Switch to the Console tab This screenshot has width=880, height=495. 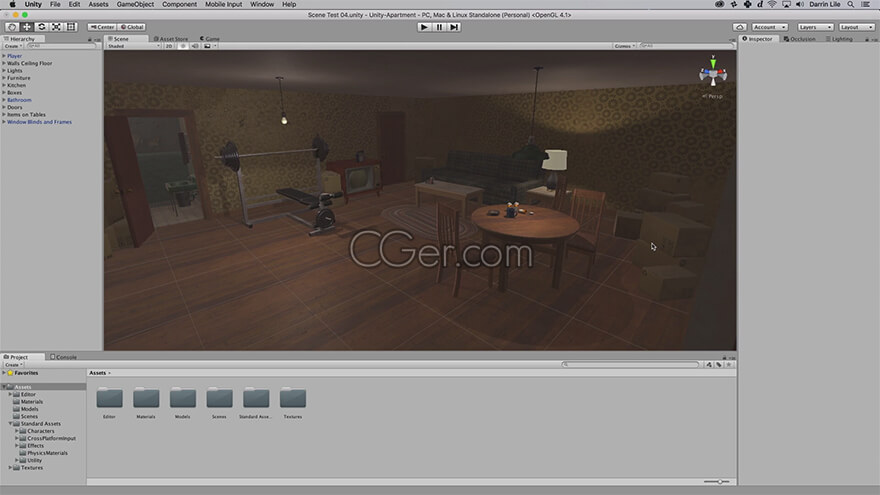(x=63, y=357)
